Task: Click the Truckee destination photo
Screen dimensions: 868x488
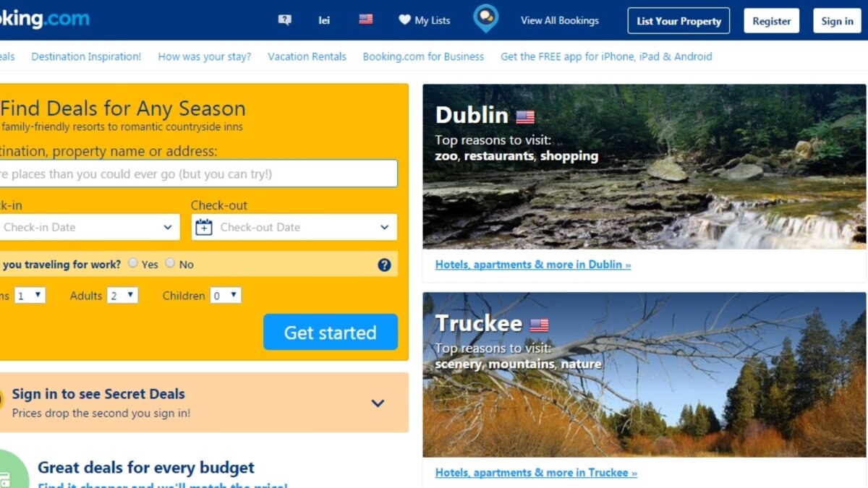Action: (644, 374)
